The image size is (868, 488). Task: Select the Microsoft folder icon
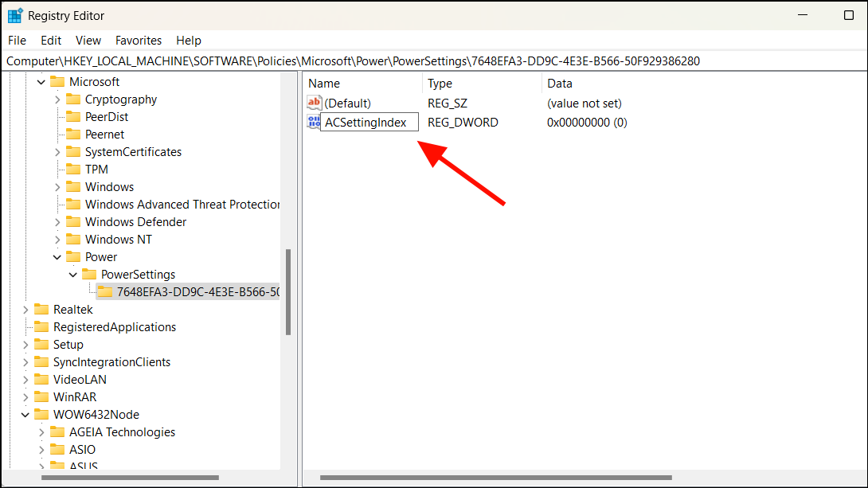57,82
